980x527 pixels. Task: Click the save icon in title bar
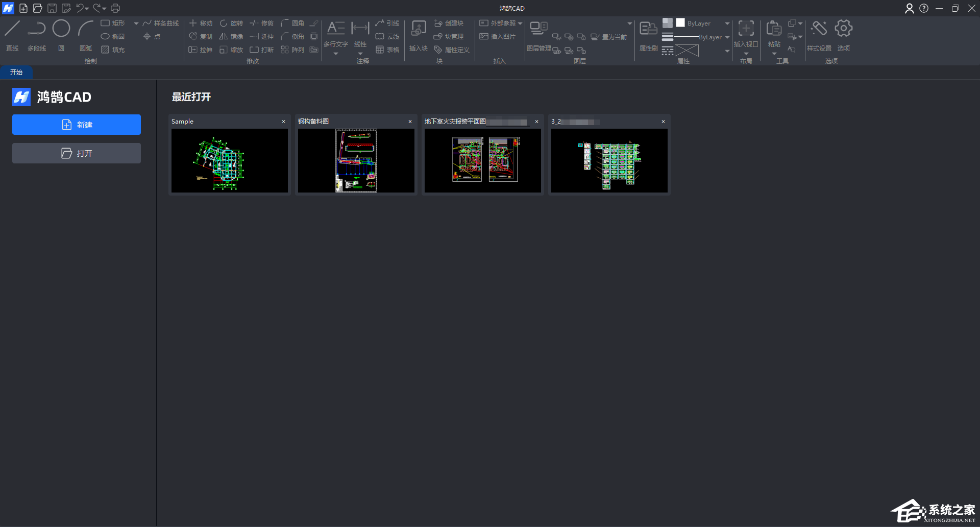coord(52,8)
